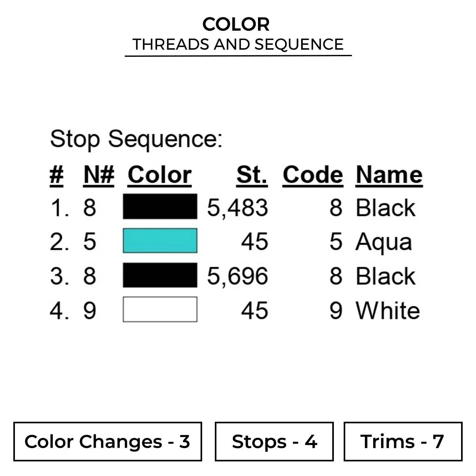Click the first black color swatch

tap(160, 207)
